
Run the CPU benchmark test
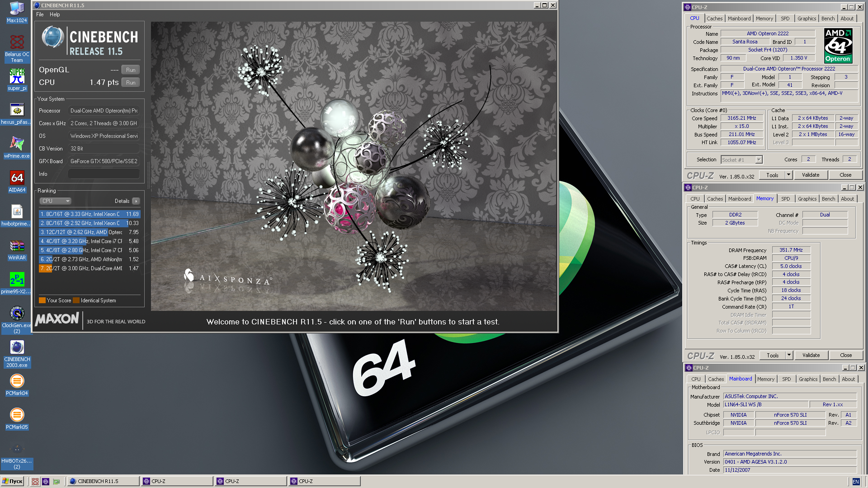131,83
